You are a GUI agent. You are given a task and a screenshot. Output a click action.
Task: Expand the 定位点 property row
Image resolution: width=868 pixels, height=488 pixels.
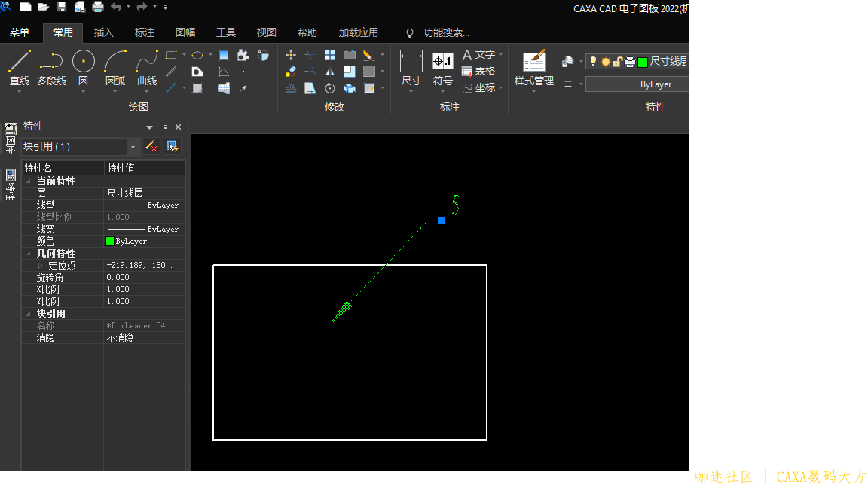click(41, 266)
